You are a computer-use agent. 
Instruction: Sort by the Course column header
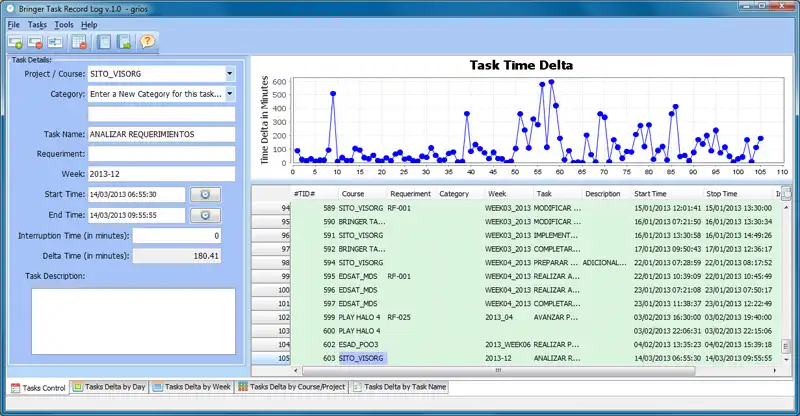point(362,194)
